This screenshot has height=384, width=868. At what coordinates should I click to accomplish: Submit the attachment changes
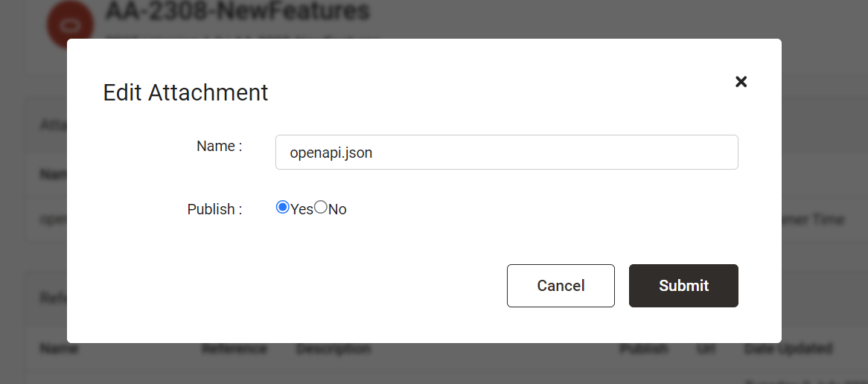[x=683, y=286]
